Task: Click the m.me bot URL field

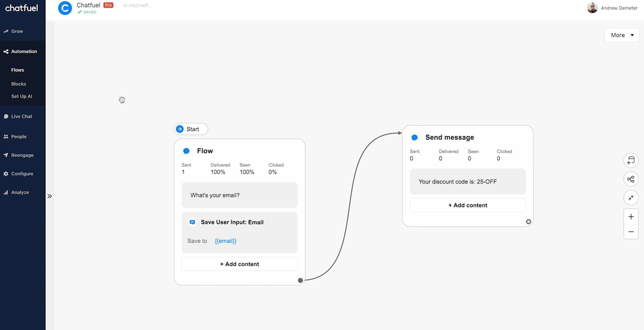Action: (x=138, y=5)
